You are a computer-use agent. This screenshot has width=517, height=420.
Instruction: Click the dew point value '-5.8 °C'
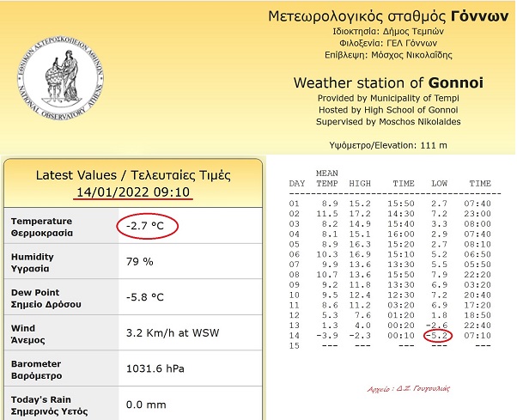(145, 297)
